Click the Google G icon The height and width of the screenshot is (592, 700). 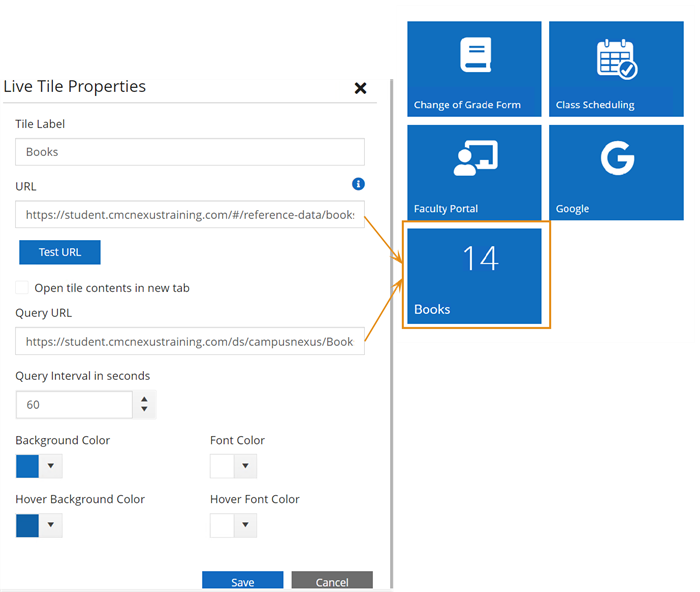coord(616,159)
